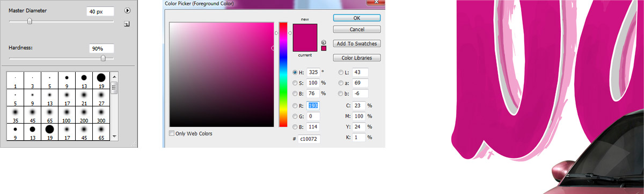Click the Add To Swatches button
This screenshot has height=194, width=644.
click(x=357, y=44)
